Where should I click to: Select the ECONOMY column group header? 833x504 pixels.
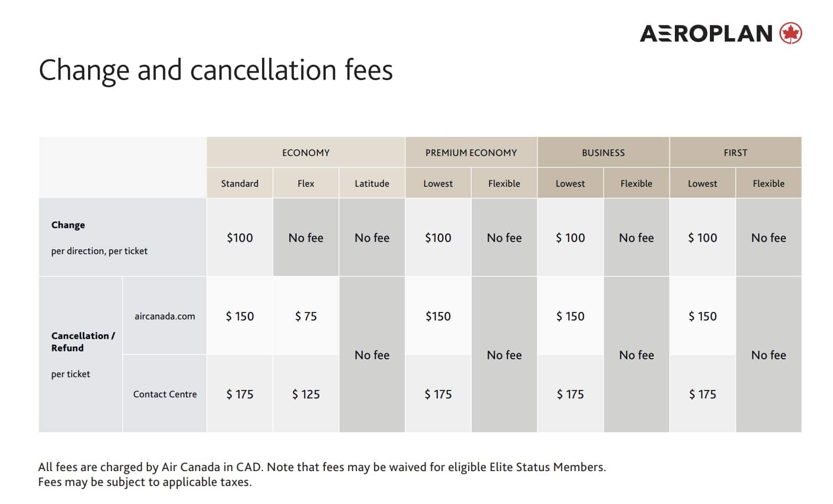[306, 153]
